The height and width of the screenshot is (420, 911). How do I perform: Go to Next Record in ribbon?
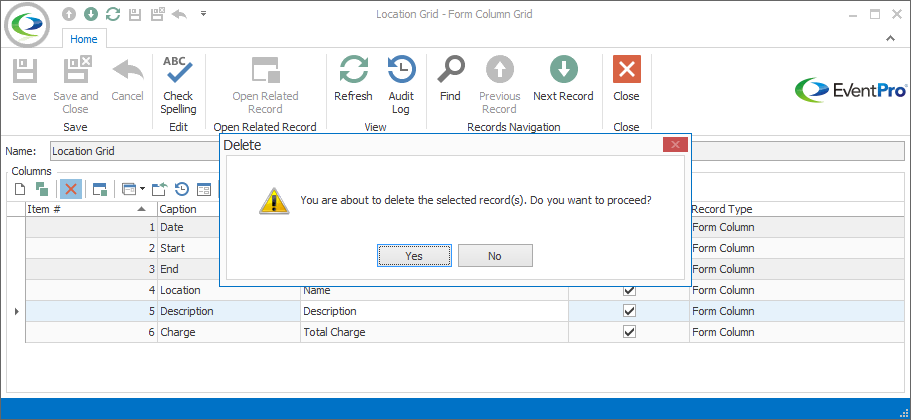(x=564, y=80)
